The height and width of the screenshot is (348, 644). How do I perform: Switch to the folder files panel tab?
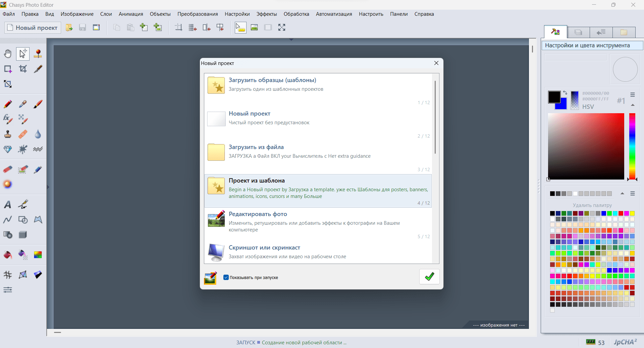[x=624, y=32]
